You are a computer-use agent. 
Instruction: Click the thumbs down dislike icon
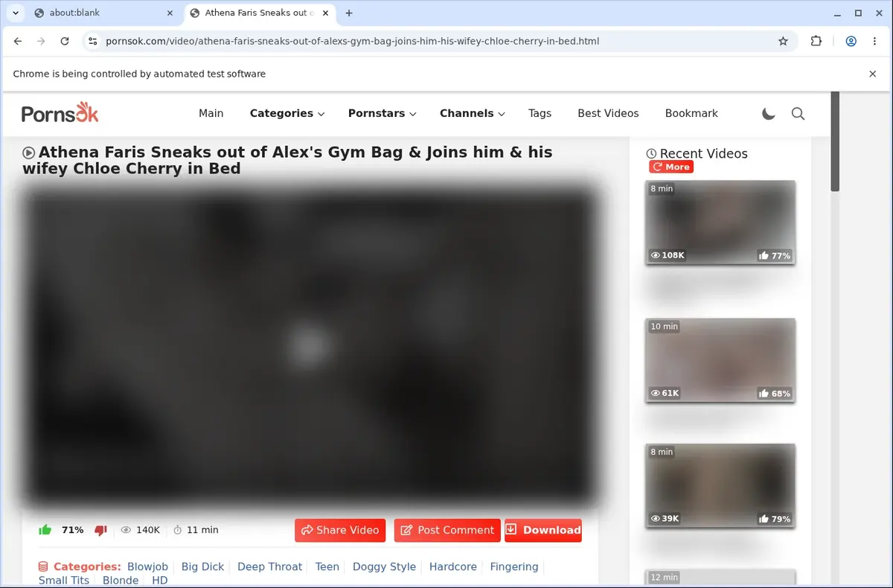[101, 530]
